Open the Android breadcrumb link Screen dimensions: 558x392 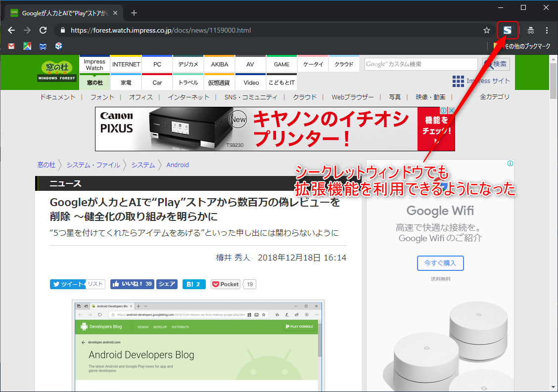[x=178, y=165]
